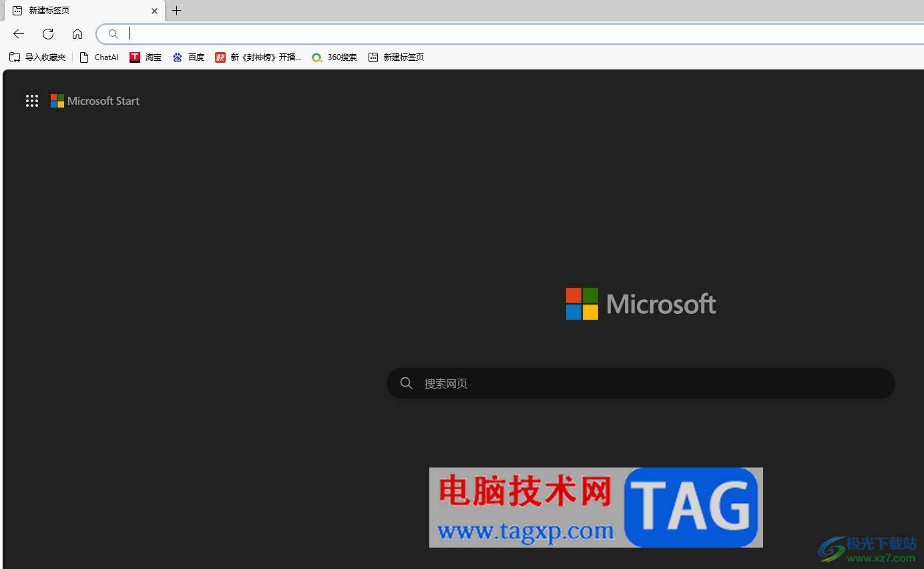
Task: Select the 新建标签页 browser tab
Action: coord(83,11)
